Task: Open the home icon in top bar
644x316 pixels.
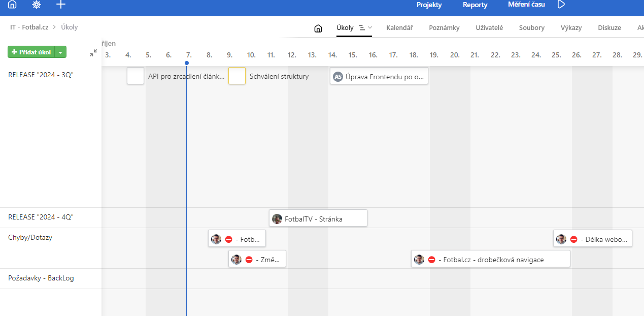Action: [x=12, y=5]
